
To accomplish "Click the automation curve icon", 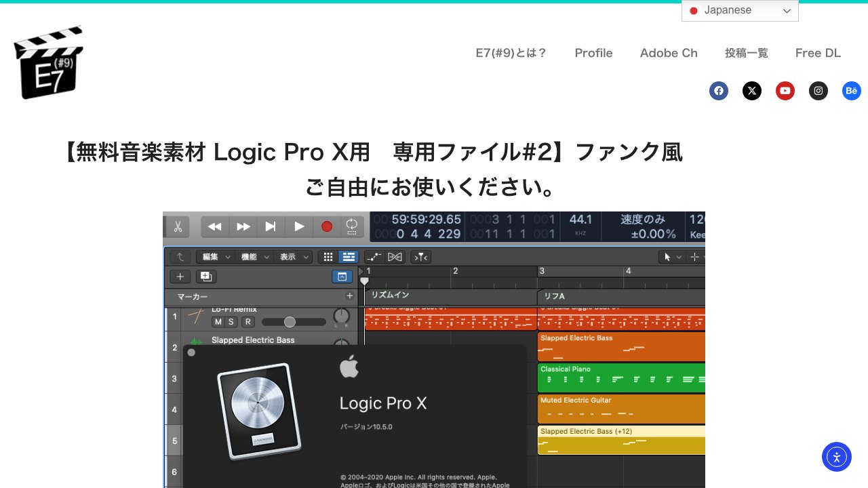I will pos(374,257).
